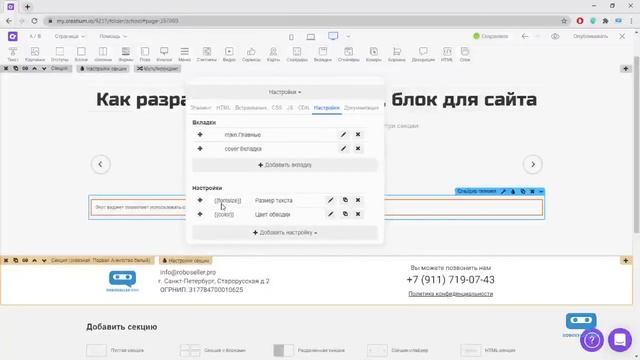Open the Добавить настройку dropdown
640x360 pixels.
tap(285, 233)
